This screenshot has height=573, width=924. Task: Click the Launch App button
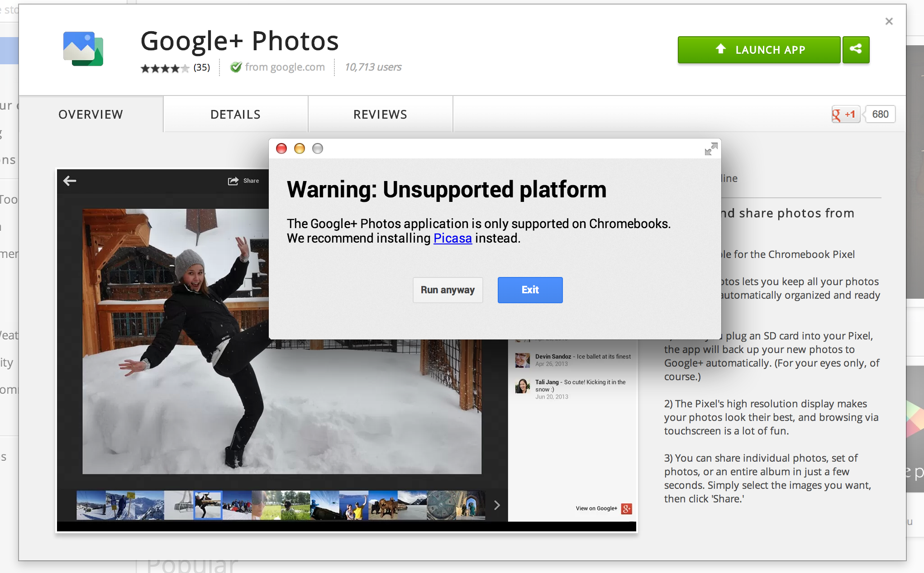[x=759, y=49]
